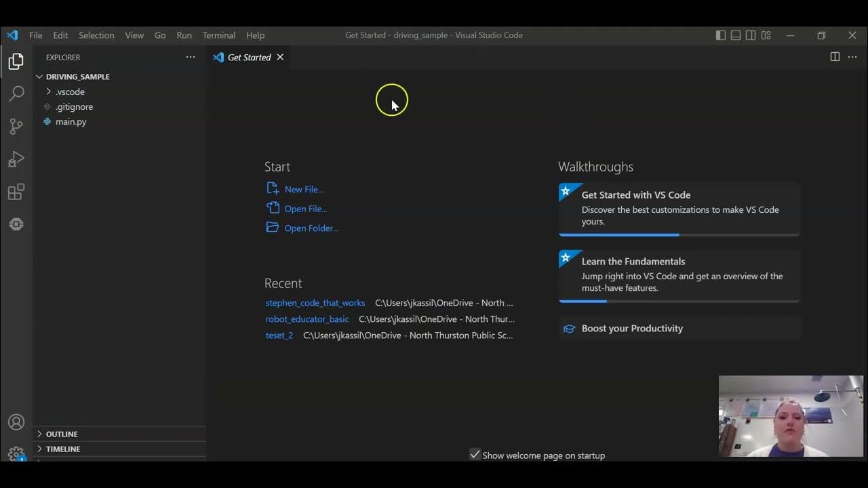Restore down the VS Code window
This screenshot has height=488, width=868.
click(821, 35)
